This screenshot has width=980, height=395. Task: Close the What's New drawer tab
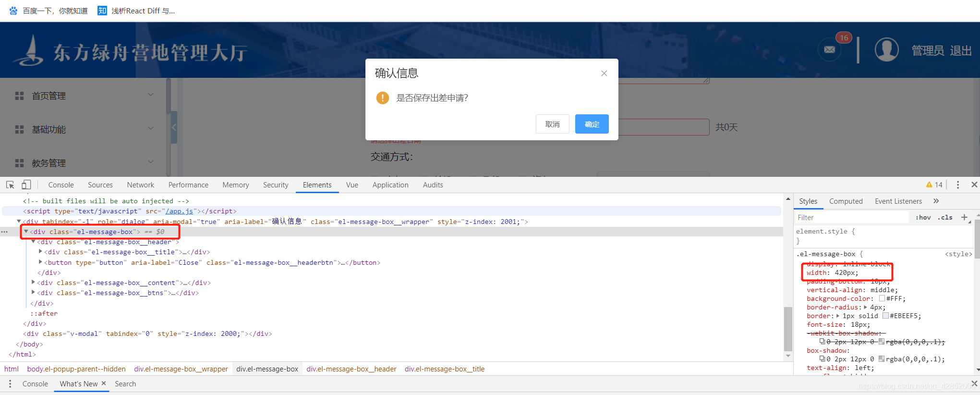point(103,383)
